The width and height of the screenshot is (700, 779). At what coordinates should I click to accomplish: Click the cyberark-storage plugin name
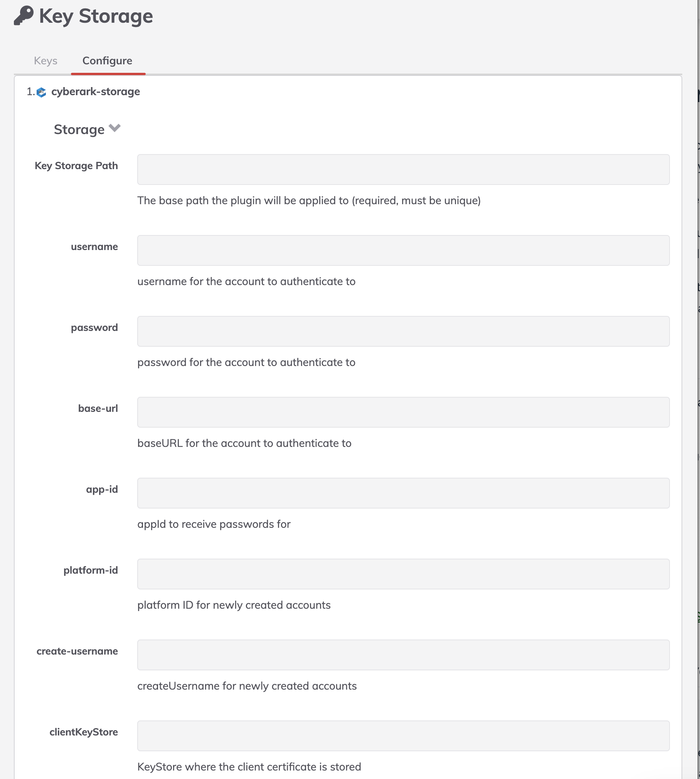(96, 92)
